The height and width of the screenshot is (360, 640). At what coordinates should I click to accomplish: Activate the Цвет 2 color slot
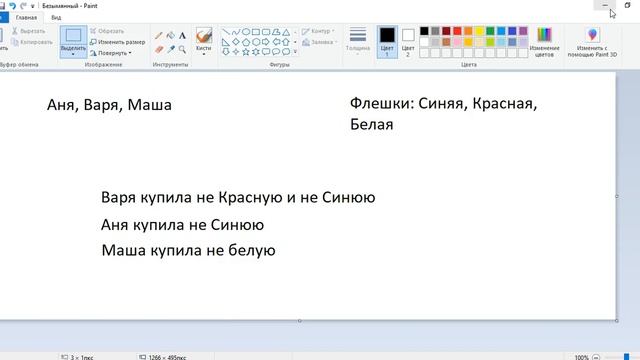pyautogui.click(x=408, y=42)
